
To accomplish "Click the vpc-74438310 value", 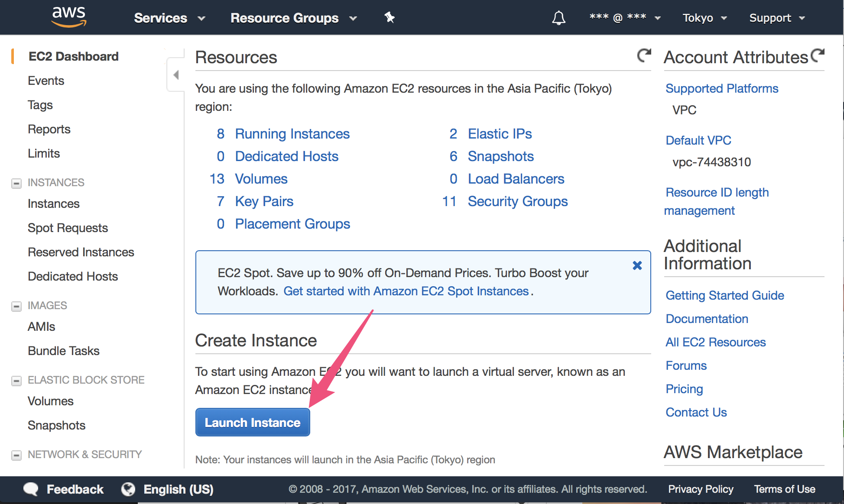I will (x=712, y=162).
